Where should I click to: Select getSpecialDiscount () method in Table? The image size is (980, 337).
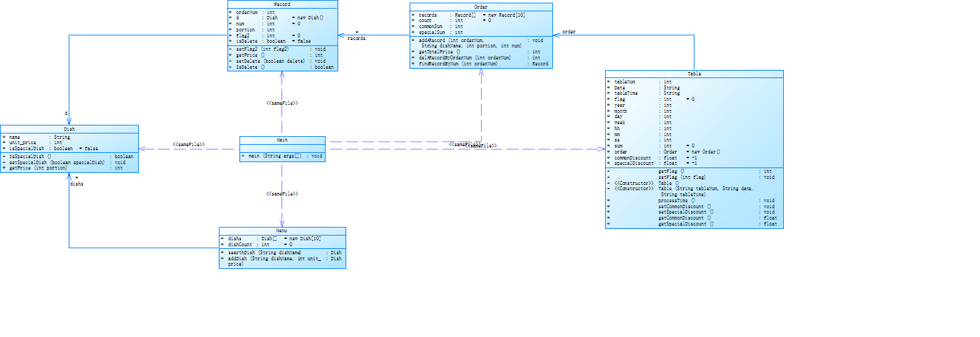(x=694, y=224)
